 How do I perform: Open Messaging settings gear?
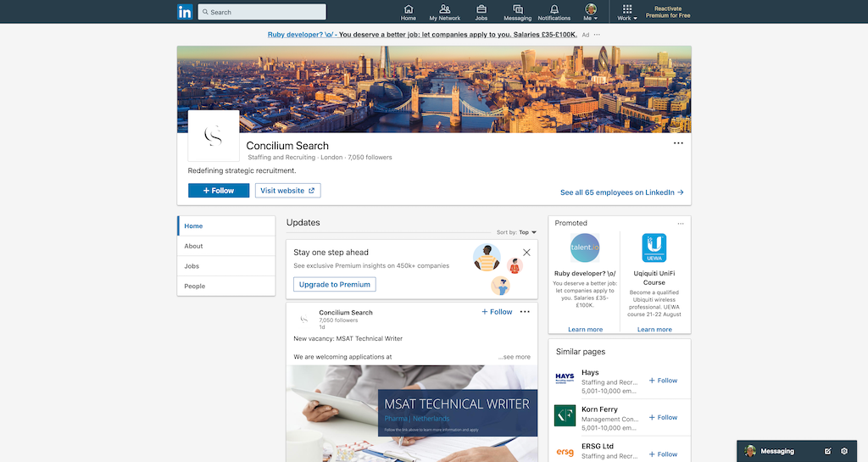click(844, 452)
